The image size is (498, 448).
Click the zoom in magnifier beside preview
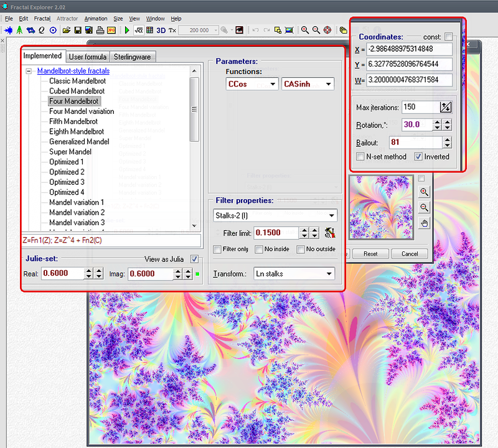point(425,192)
